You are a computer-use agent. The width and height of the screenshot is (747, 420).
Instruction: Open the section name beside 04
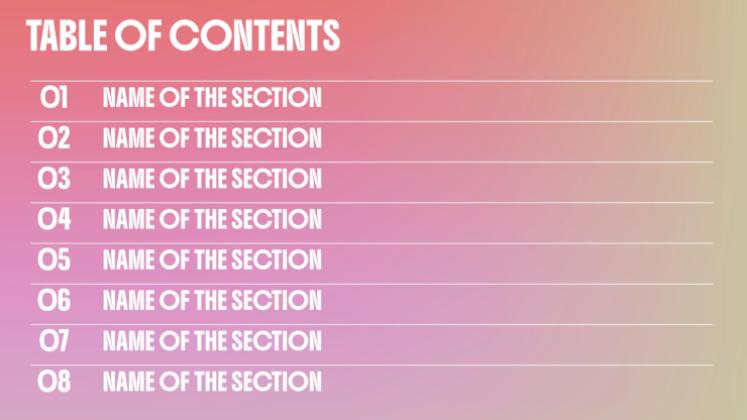pos(212,220)
